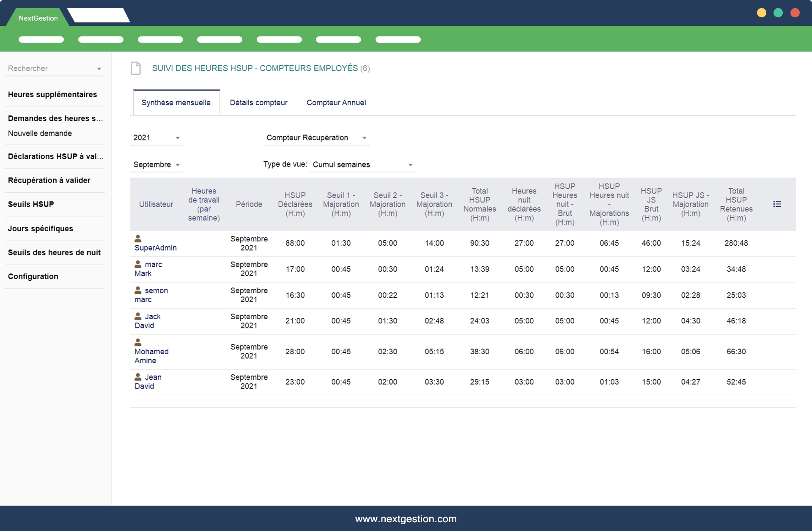This screenshot has width=812, height=531.
Task: Click Nouvelle demande link in sidebar
Action: [40, 133]
